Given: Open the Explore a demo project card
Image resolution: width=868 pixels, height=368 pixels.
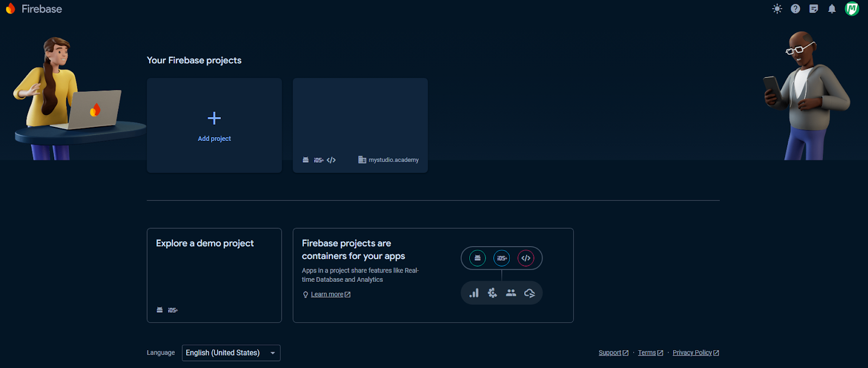Looking at the screenshot, I should pyautogui.click(x=214, y=275).
